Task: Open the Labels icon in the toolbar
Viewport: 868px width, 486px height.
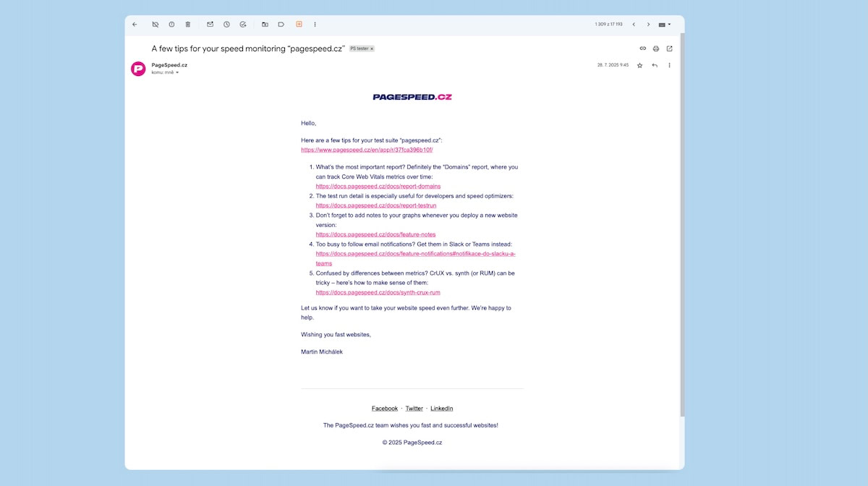Action: [281, 25]
